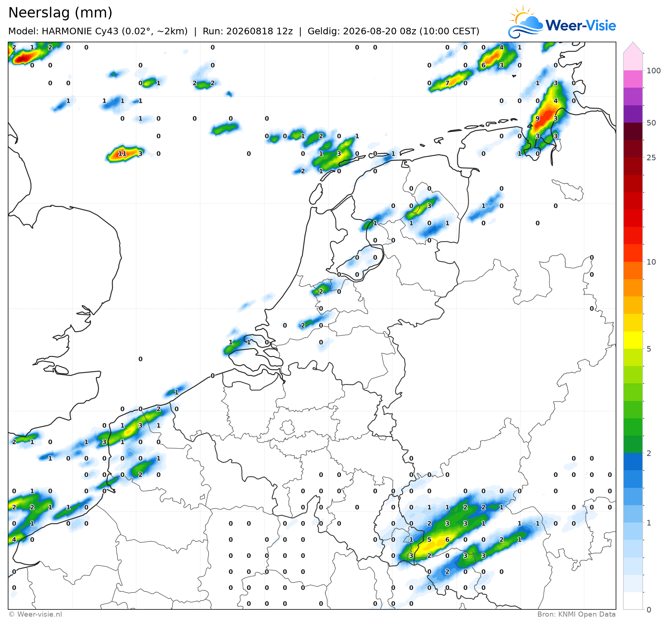Click the Model: HARMONIE Cy43 label

tap(98, 31)
